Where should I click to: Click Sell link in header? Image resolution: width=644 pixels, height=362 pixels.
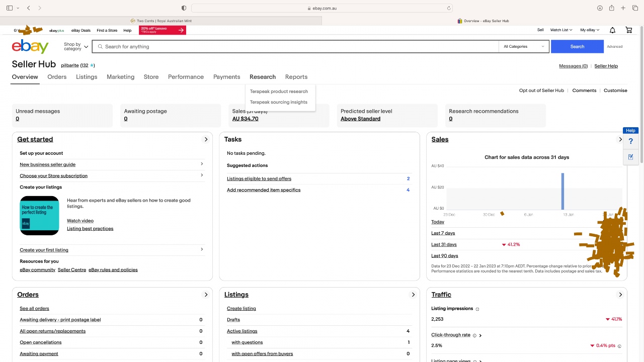[540, 30]
